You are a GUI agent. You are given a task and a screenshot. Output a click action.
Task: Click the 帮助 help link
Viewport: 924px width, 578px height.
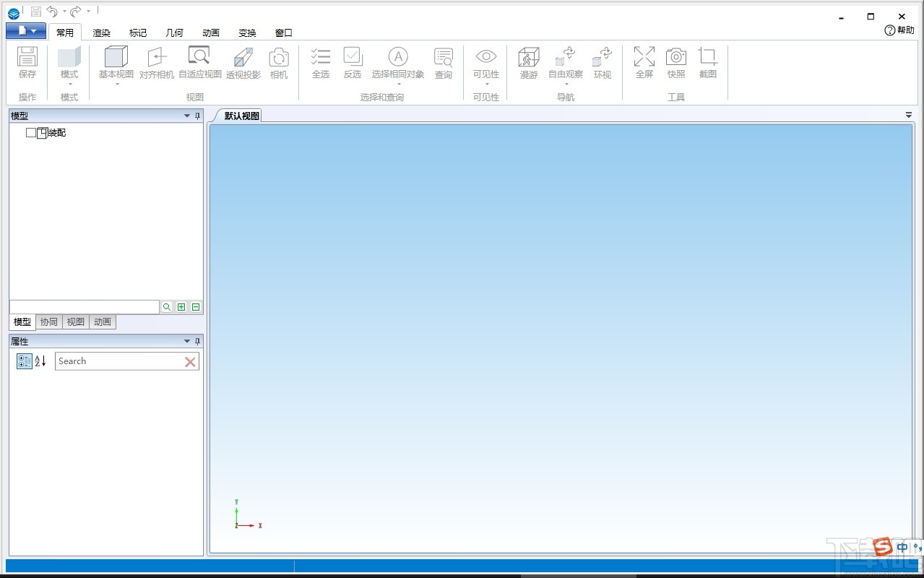[x=899, y=30]
